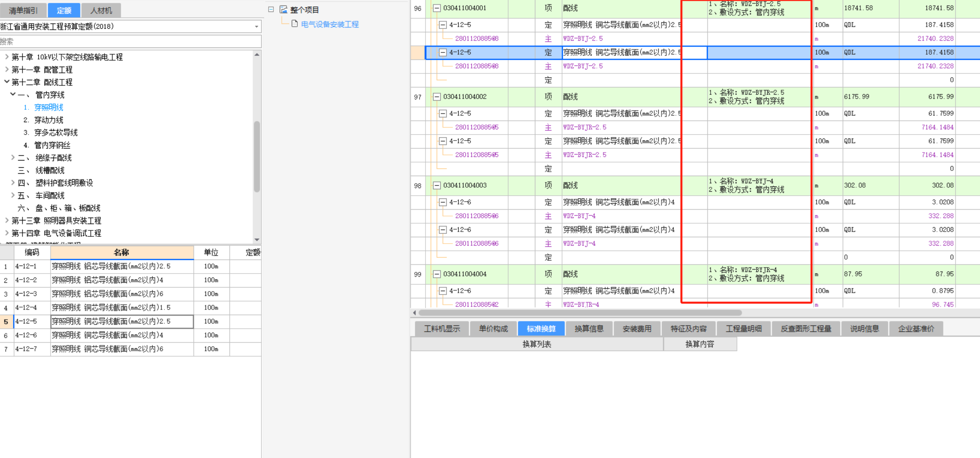Image resolution: width=980 pixels, height=458 pixels.
Task: Select quota row 4-12-4 铜芯导线1.5
Action: pos(131,307)
